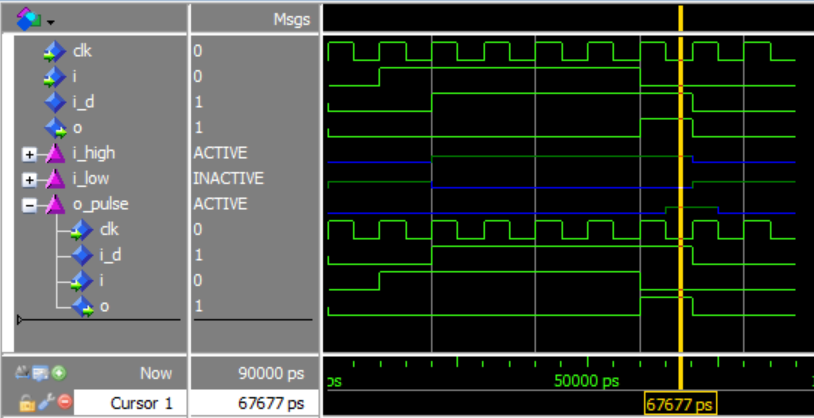Click the 67677 ps cursor value field
The width and height of the screenshot is (814, 418).
[x=254, y=403]
